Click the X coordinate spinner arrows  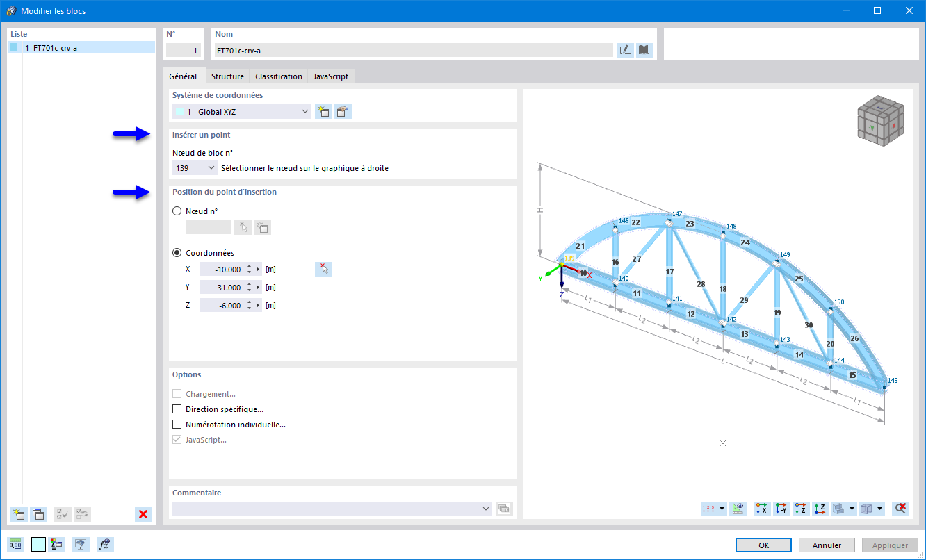(249, 269)
